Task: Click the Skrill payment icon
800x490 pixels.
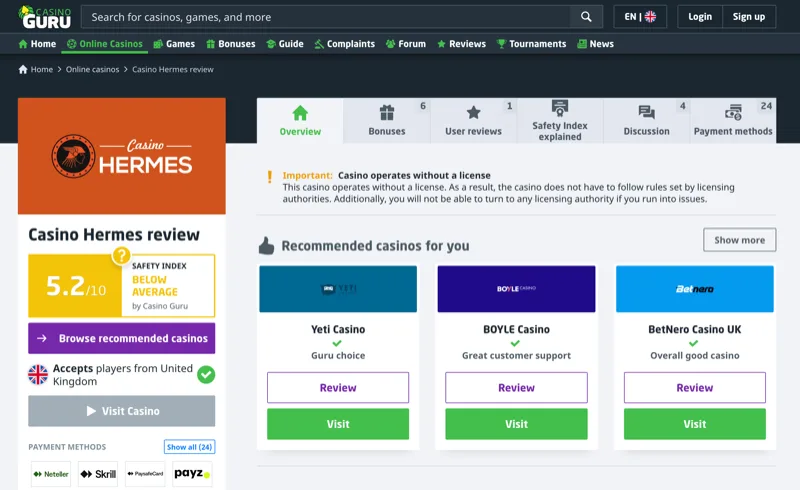Action: 98,474
